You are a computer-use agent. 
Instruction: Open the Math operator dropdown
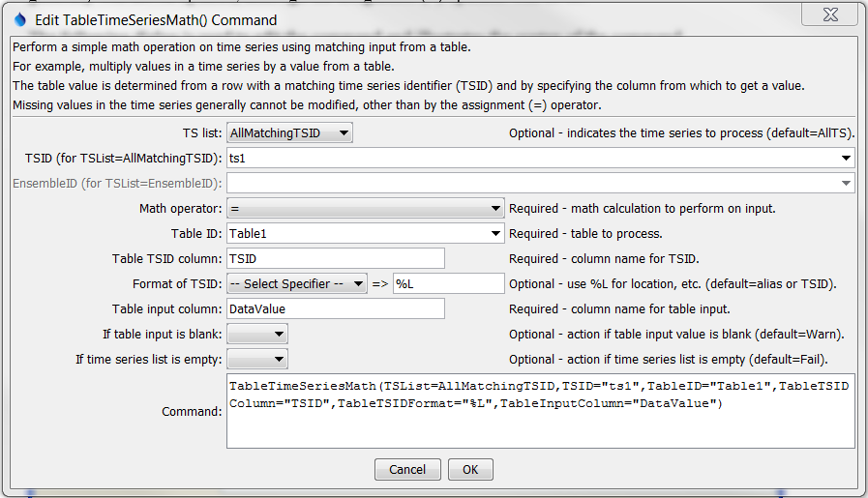(494, 208)
